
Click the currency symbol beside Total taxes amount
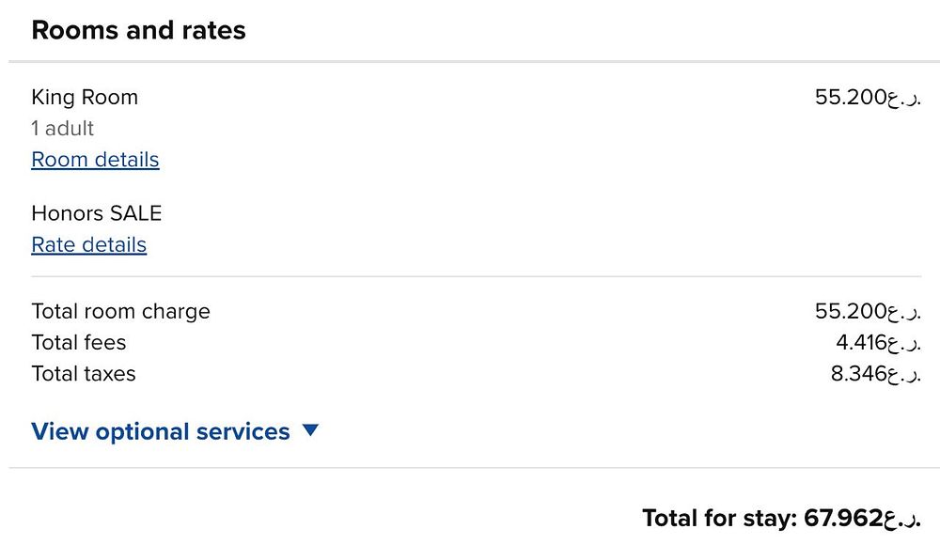click(x=904, y=374)
